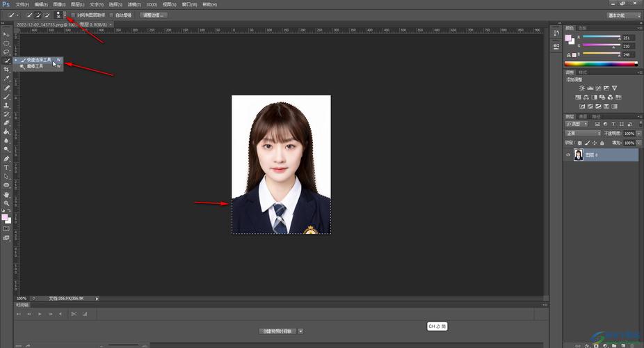The width and height of the screenshot is (644, 348).
Task: Select the Pen tool
Action: pyautogui.click(x=6, y=159)
